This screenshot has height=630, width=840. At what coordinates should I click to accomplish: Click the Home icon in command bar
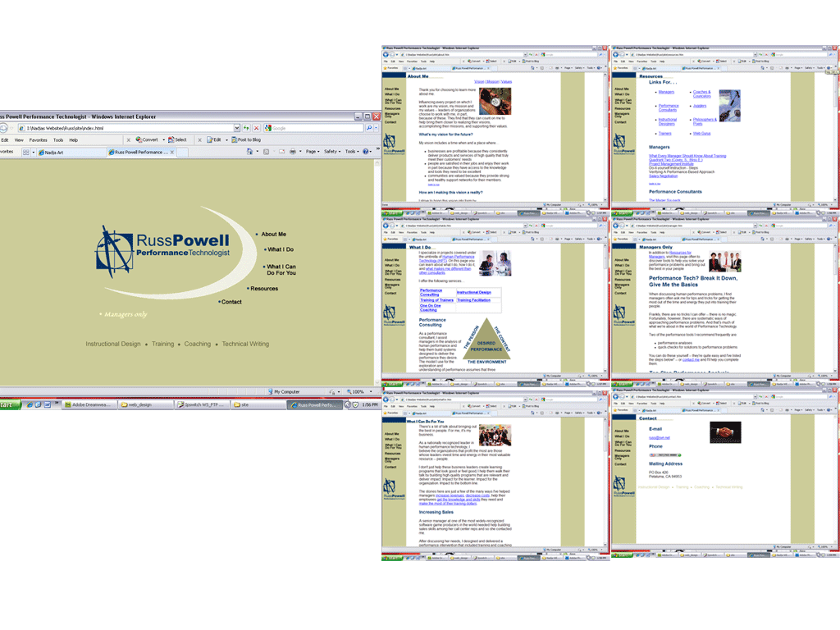249,152
